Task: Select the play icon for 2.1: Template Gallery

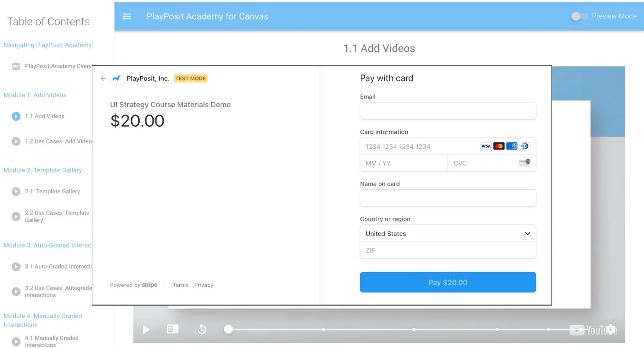Action: (16, 191)
